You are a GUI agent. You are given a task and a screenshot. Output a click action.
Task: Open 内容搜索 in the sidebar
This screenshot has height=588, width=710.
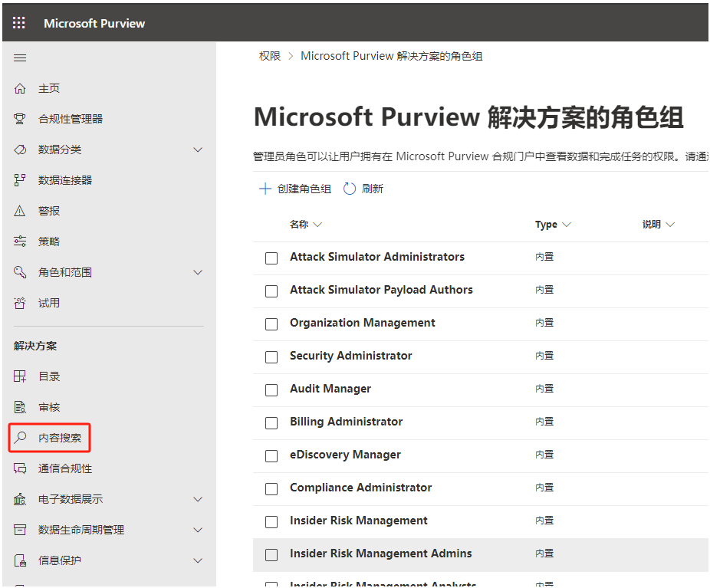[x=60, y=438]
